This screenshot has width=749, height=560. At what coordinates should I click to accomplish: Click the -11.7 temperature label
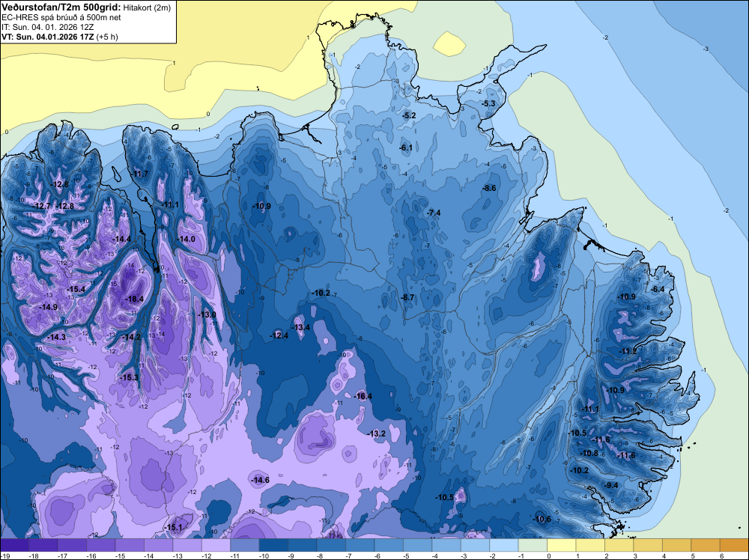coord(141,174)
